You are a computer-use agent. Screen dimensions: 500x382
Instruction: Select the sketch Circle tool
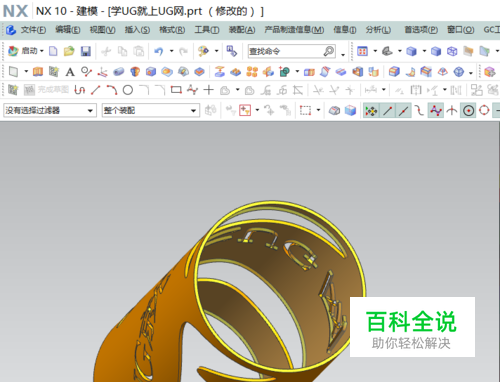128,90
